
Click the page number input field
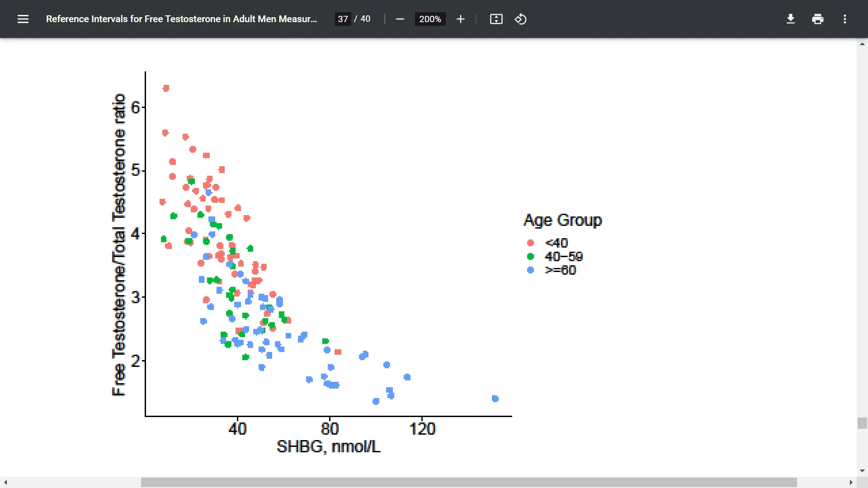[343, 19]
